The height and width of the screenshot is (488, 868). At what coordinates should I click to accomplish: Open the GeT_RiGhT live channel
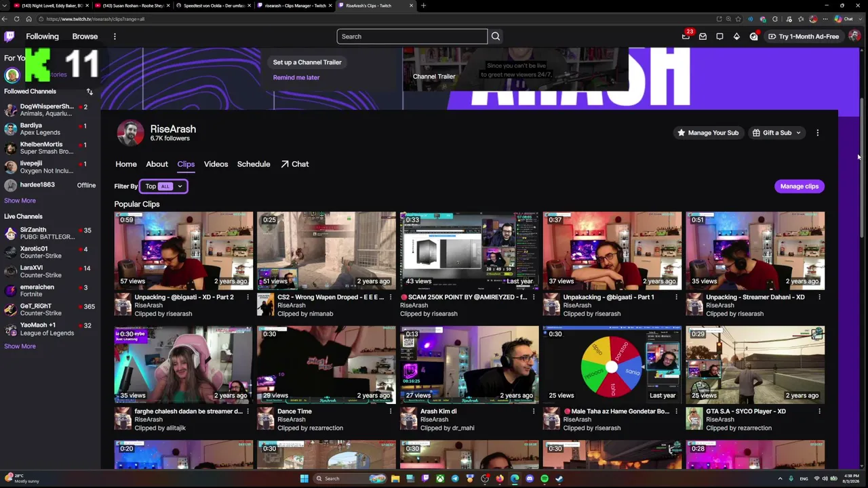(49, 310)
